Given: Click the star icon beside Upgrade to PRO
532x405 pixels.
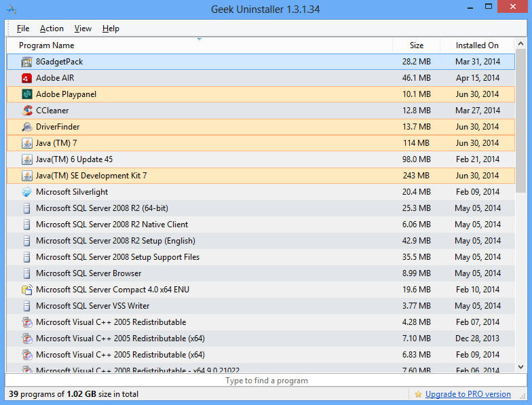Looking at the screenshot, I should point(418,394).
